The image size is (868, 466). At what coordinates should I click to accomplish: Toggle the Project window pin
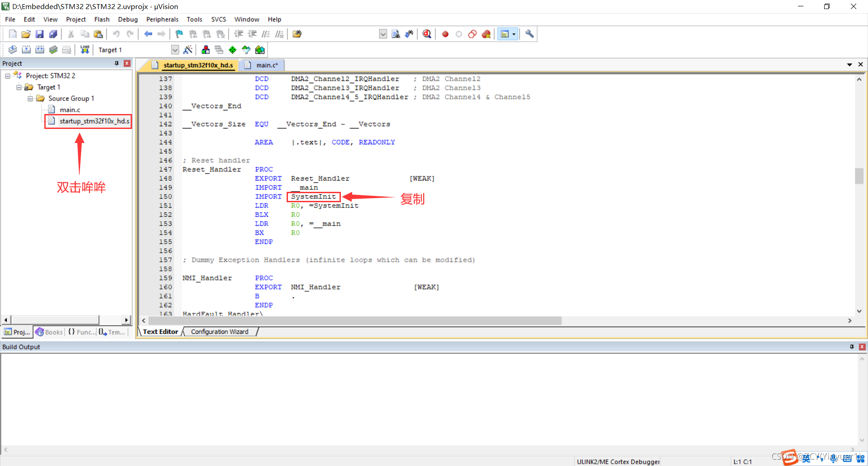point(117,63)
